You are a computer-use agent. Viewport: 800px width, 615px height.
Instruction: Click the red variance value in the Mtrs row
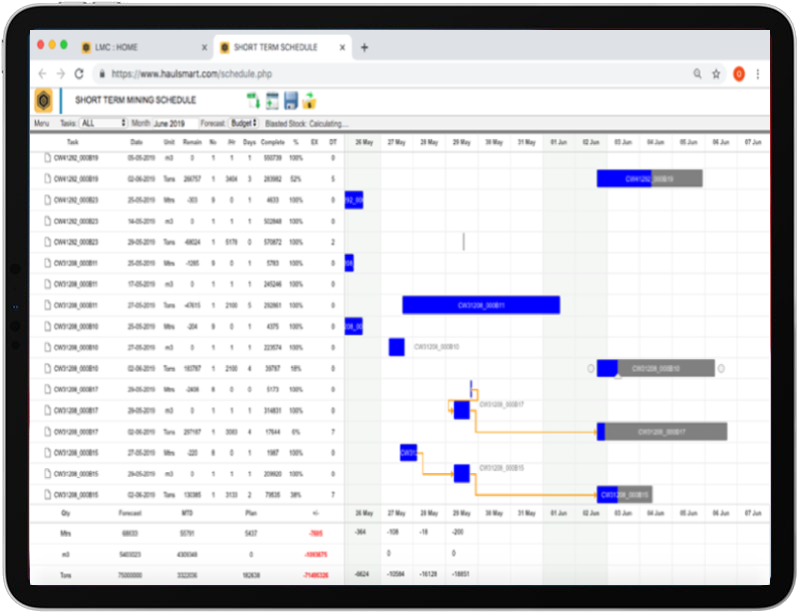[x=316, y=533]
